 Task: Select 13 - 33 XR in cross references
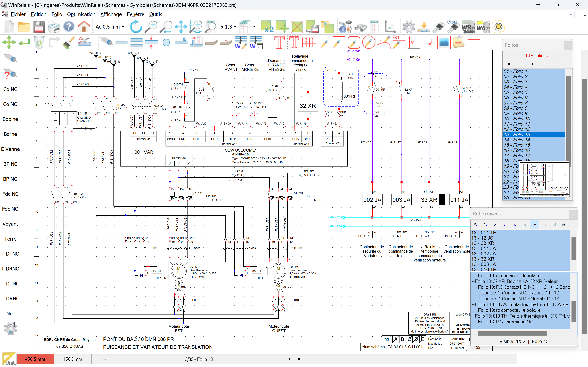(x=483, y=243)
